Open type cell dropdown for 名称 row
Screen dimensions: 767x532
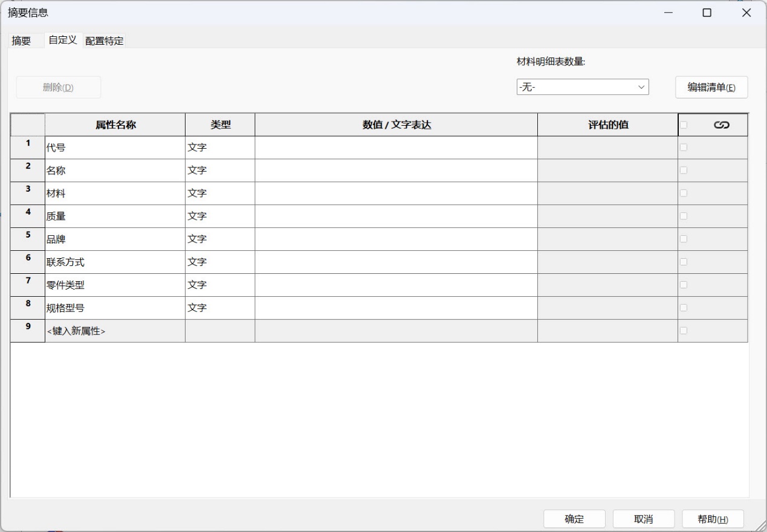[219, 170]
